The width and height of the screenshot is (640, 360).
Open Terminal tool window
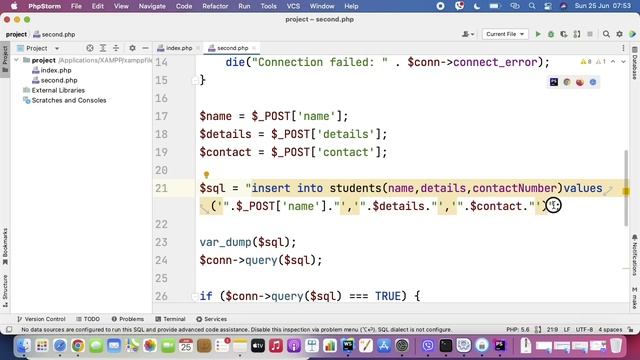pyautogui.click(x=170, y=319)
